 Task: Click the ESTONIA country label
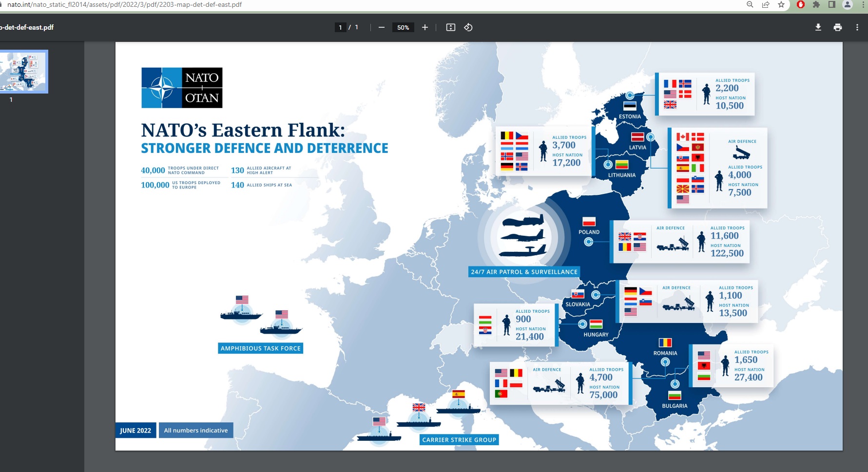click(x=630, y=116)
